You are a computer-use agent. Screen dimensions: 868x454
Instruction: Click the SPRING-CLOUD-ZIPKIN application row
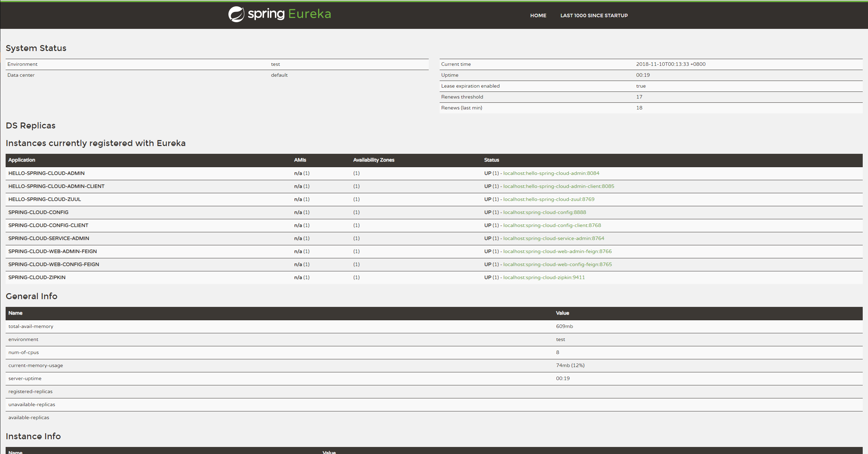point(37,277)
